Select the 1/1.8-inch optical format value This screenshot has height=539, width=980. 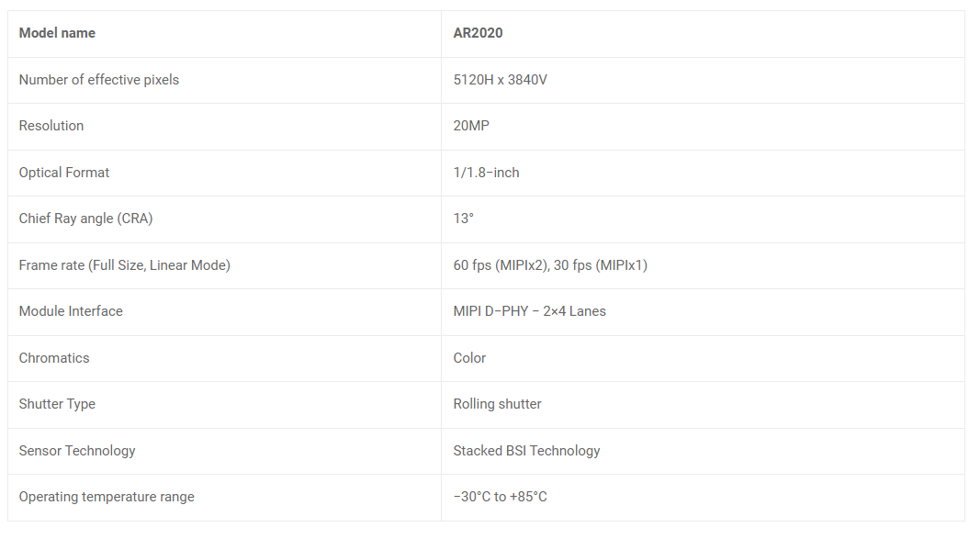click(x=486, y=173)
